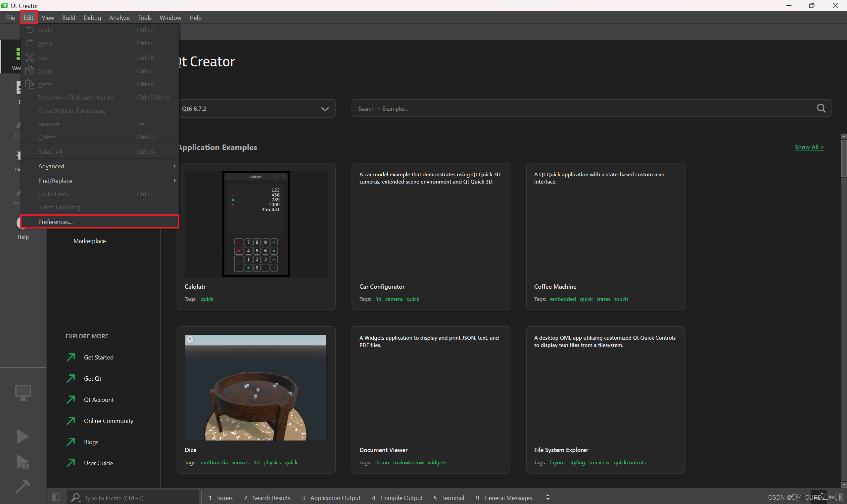Open the kit selector monitor icon
Image resolution: width=847 pixels, height=504 pixels.
tap(23, 393)
